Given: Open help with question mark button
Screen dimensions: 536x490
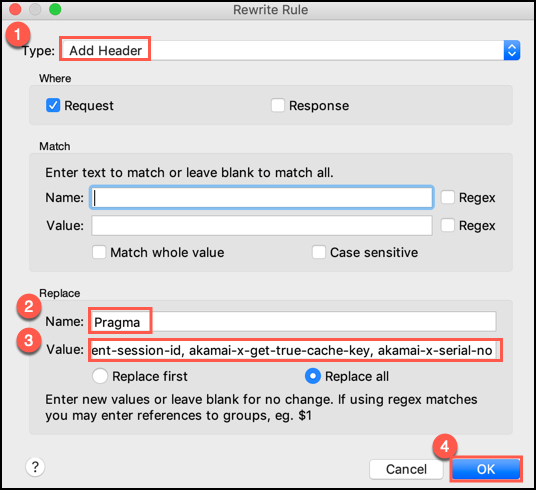Looking at the screenshot, I should (35, 467).
